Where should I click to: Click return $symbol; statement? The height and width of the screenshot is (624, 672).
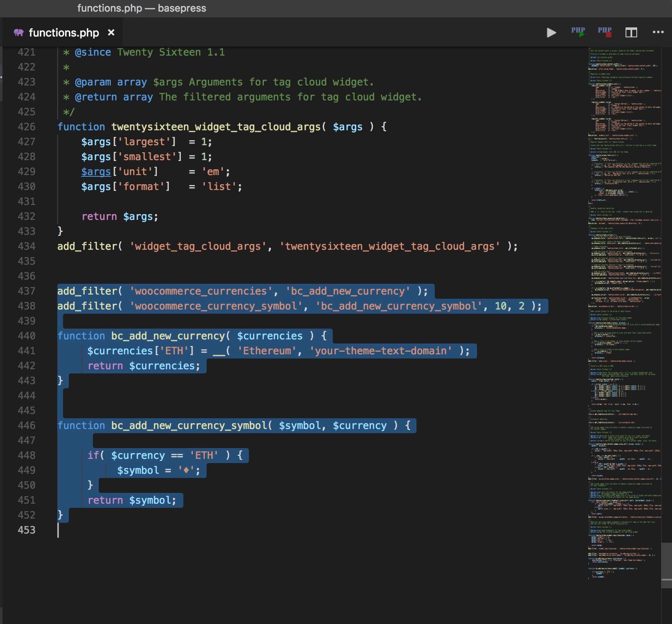tap(132, 500)
